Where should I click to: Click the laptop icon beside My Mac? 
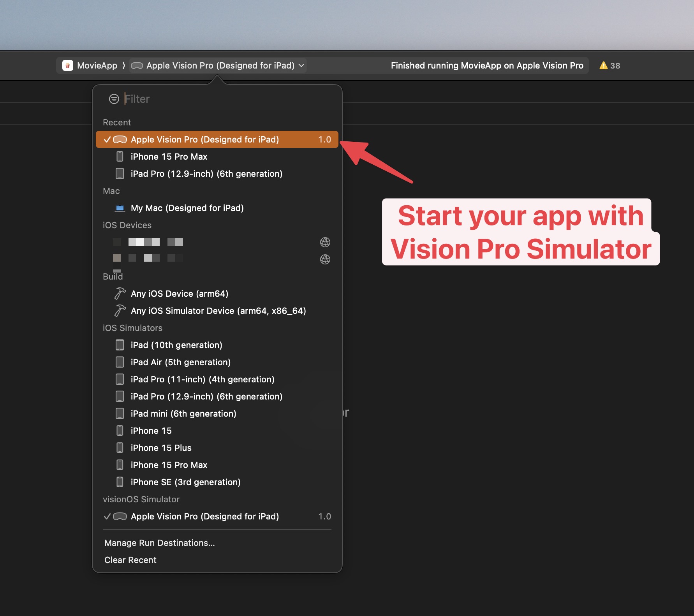[120, 208]
